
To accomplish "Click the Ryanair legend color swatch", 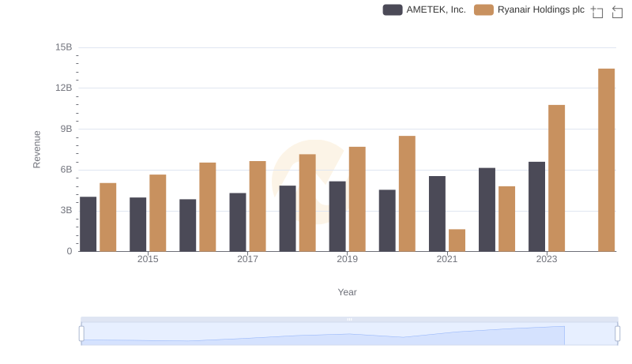I will 483,9.
